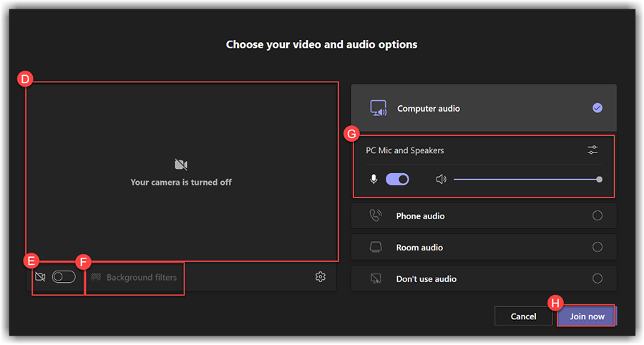Mute the microphone toggle switch
Viewport: 644px width, 345px height.
tap(397, 179)
